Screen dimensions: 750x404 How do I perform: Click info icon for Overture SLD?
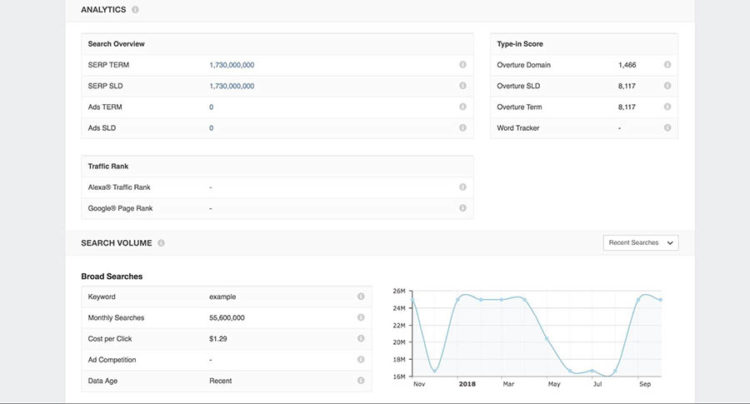[x=667, y=86]
